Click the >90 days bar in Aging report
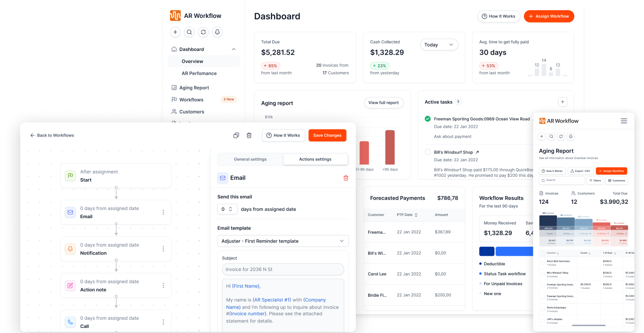This screenshot has width=644, height=333. pyautogui.click(x=390, y=147)
